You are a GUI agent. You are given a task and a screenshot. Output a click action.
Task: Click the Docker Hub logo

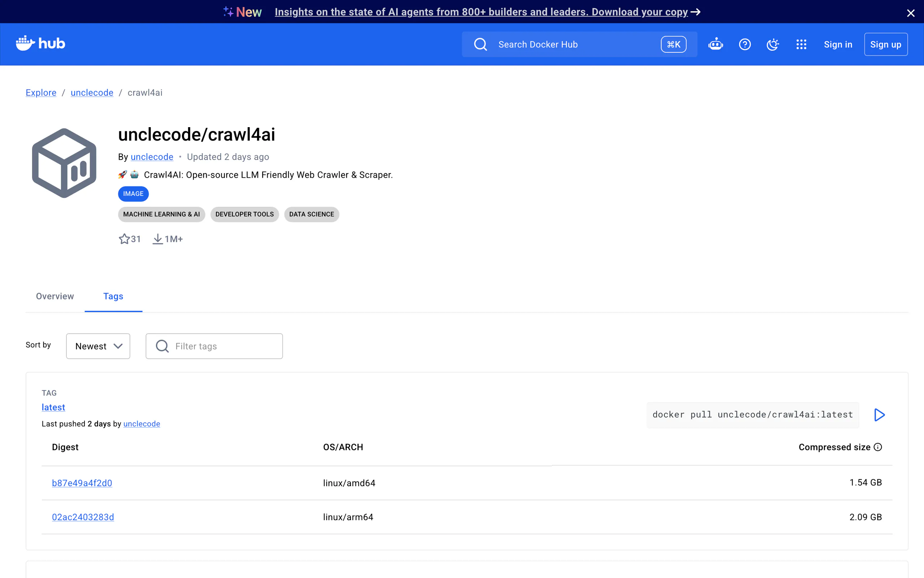pyautogui.click(x=40, y=44)
